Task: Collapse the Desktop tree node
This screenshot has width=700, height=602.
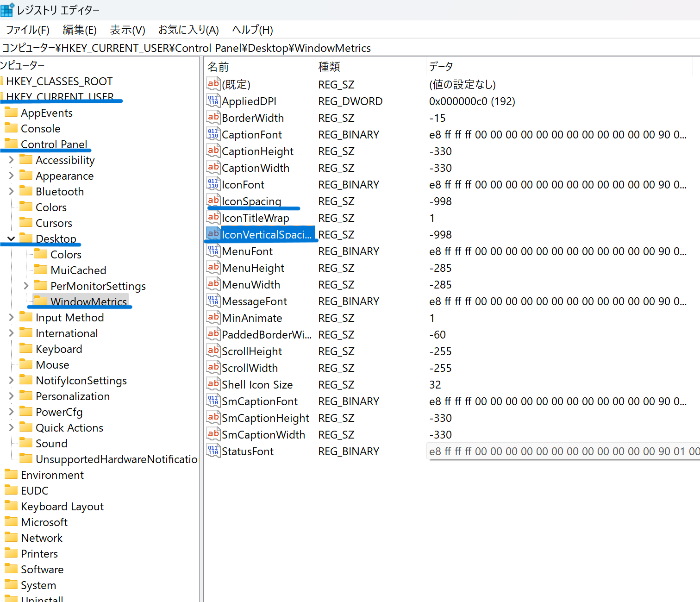Action: pyautogui.click(x=11, y=239)
